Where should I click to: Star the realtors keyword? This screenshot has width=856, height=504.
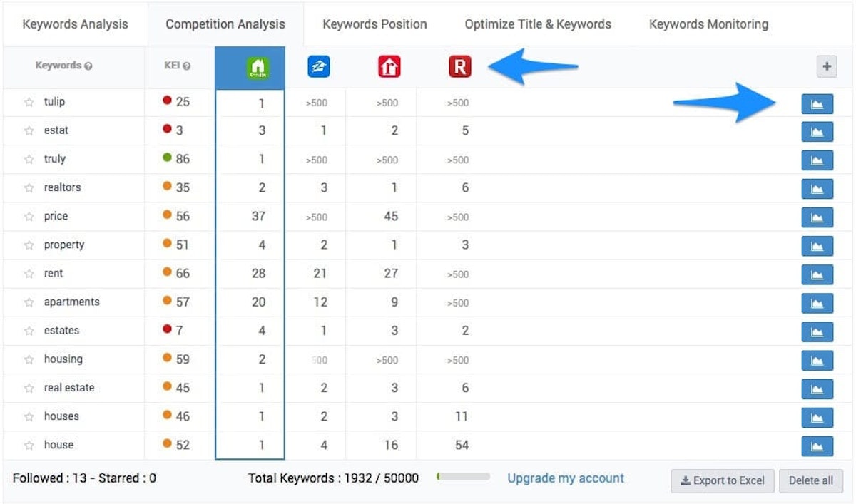point(29,188)
